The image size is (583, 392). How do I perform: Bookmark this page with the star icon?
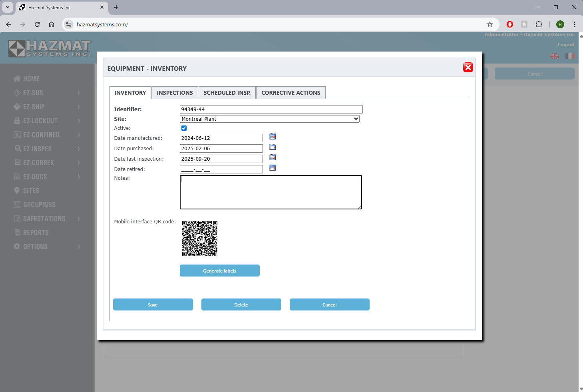(490, 24)
